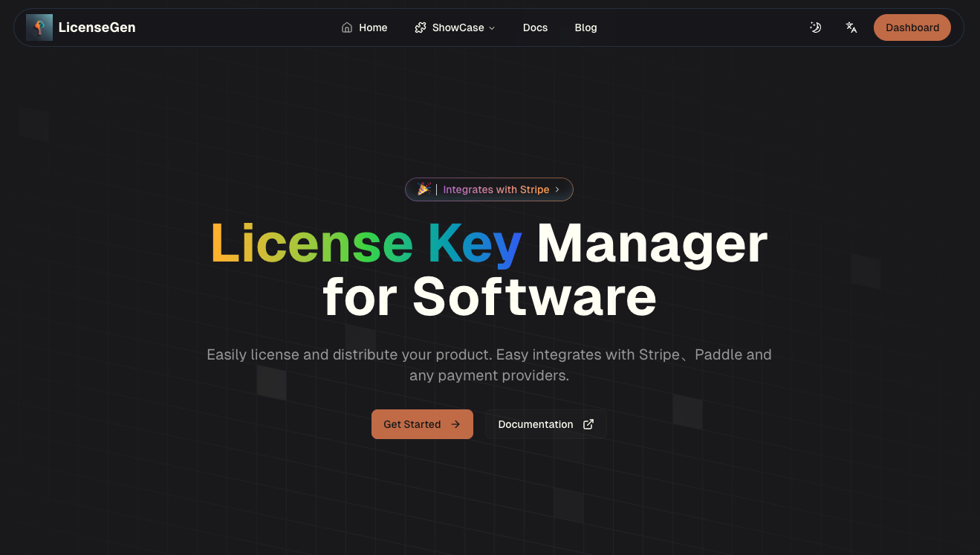Click the 'for Software' heading line

pyautogui.click(x=490, y=296)
